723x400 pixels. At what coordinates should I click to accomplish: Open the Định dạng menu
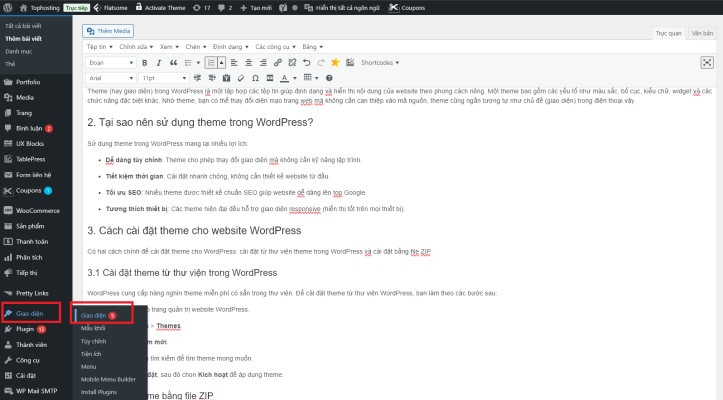click(x=229, y=46)
